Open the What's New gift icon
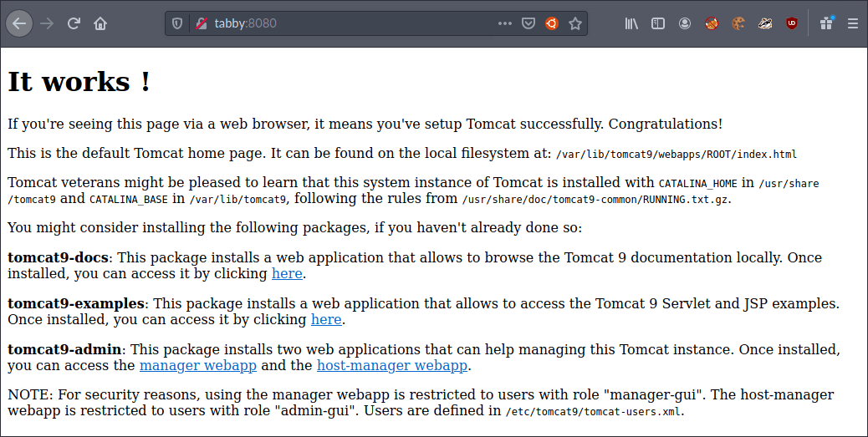Image resolution: width=868 pixels, height=437 pixels. click(x=827, y=23)
